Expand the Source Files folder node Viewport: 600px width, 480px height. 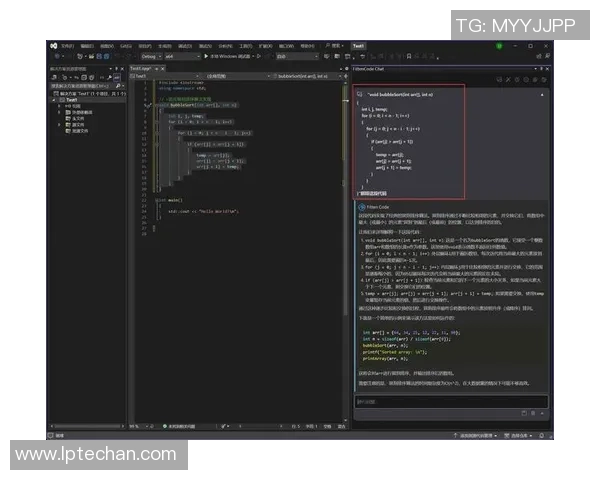[59, 125]
